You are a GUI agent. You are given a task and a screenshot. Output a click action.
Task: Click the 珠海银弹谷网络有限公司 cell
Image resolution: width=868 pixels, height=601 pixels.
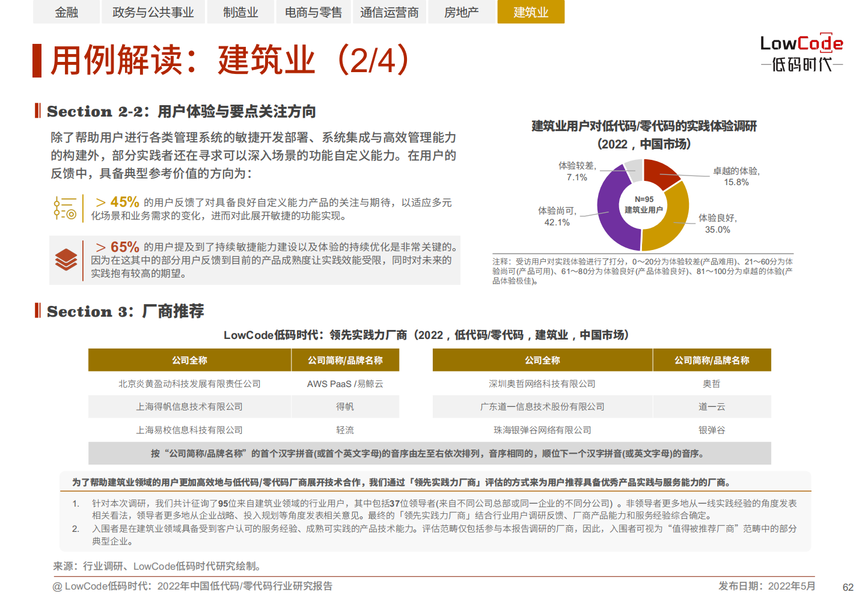click(542, 430)
